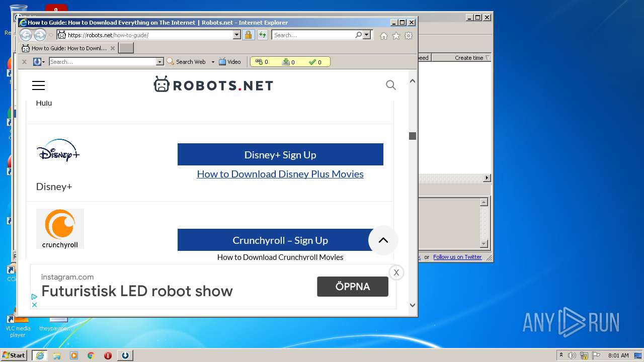
Task: Open the recent pages dropdown arrow
Action: point(51,35)
